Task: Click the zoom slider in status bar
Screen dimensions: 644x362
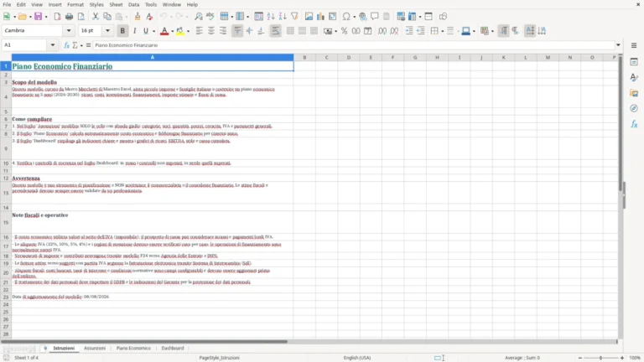Action: [x=600, y=358]
